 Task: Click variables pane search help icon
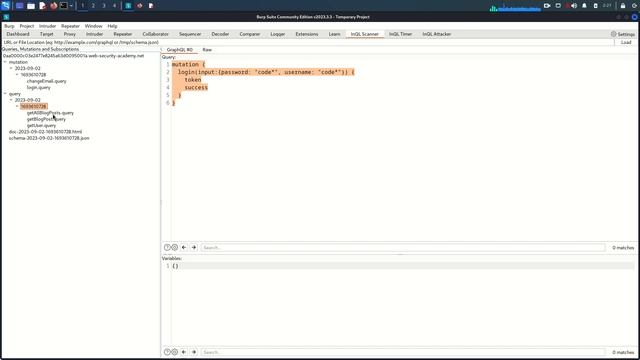pos(167,352)
